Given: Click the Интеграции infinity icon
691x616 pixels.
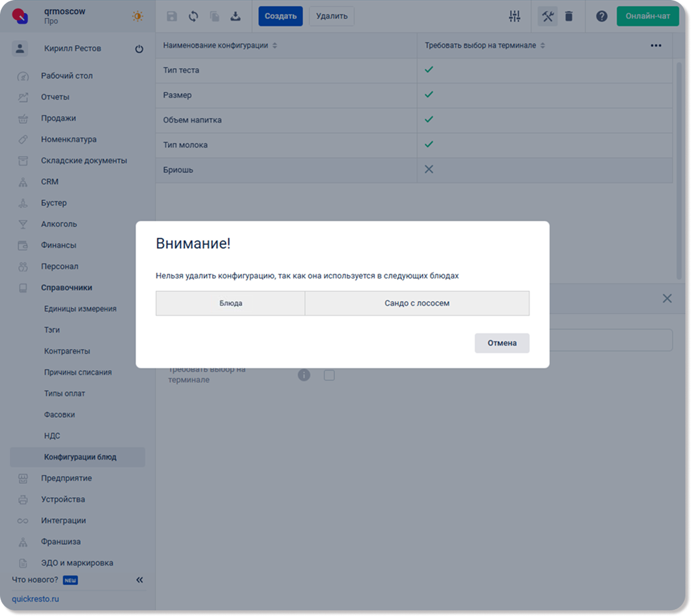Looking at the screenshot, I should 23,521.
